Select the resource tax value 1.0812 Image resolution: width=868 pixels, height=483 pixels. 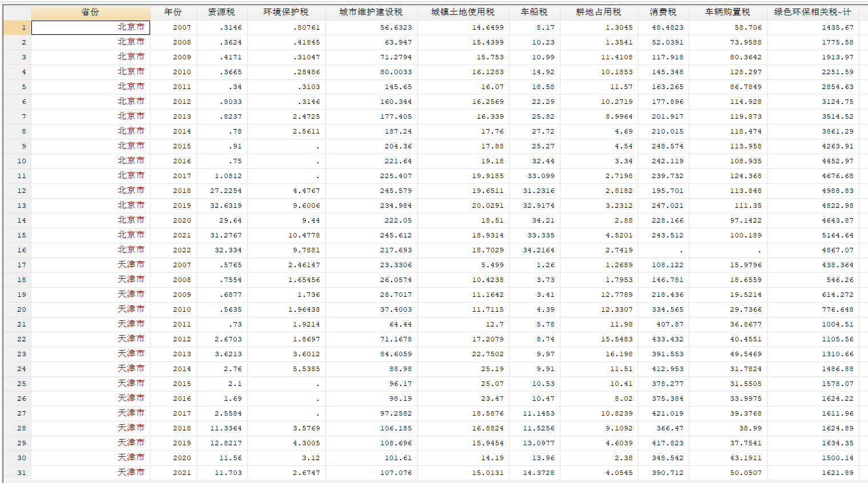pyautogui.click(x=221, y=176)
